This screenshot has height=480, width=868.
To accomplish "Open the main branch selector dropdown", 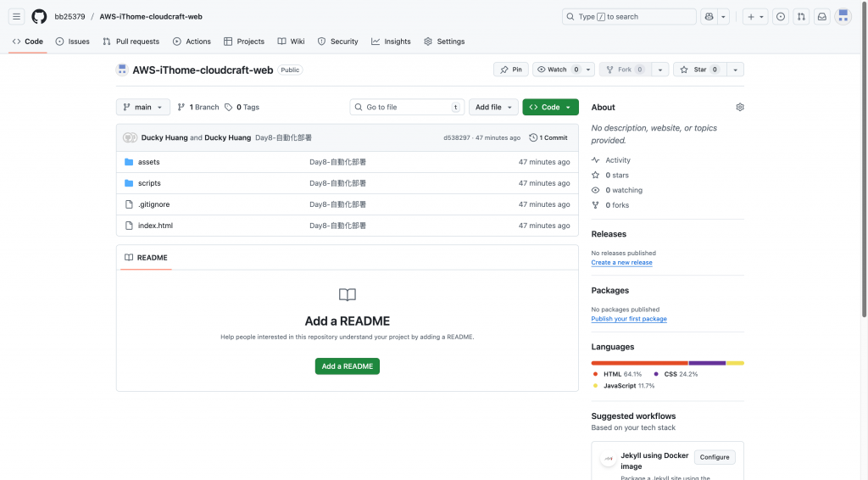I will point(142,107).
